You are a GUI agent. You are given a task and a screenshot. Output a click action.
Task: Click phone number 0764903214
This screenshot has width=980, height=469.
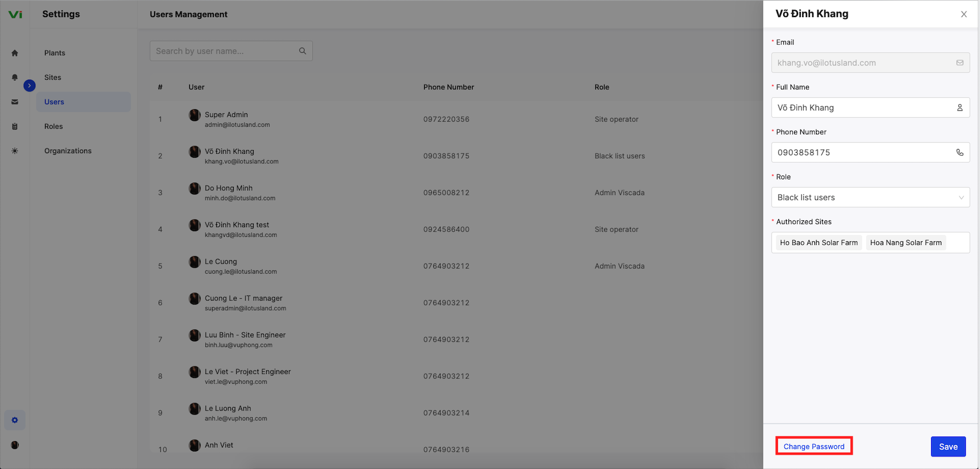[446, 413]
